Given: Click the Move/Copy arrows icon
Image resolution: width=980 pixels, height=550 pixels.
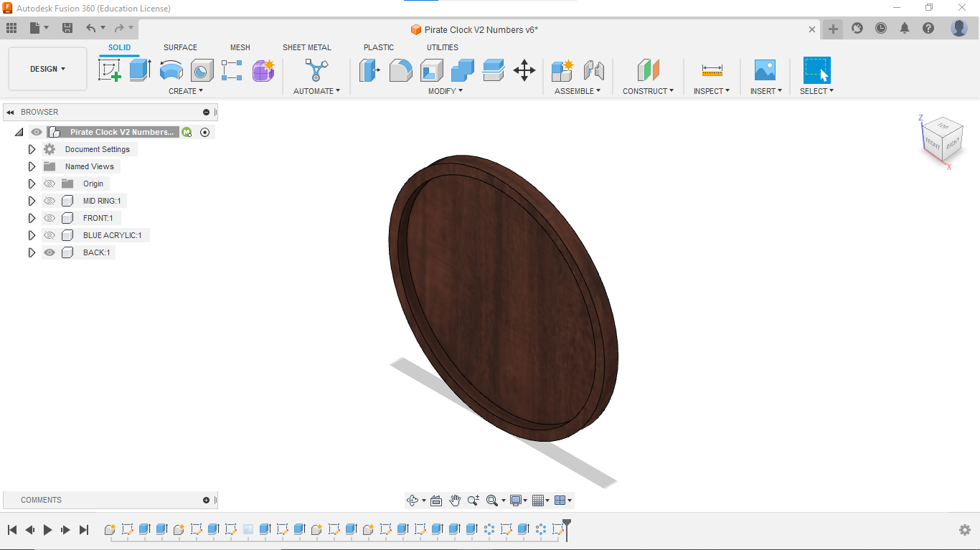Looking at the screenshot, I should (524, 70).
